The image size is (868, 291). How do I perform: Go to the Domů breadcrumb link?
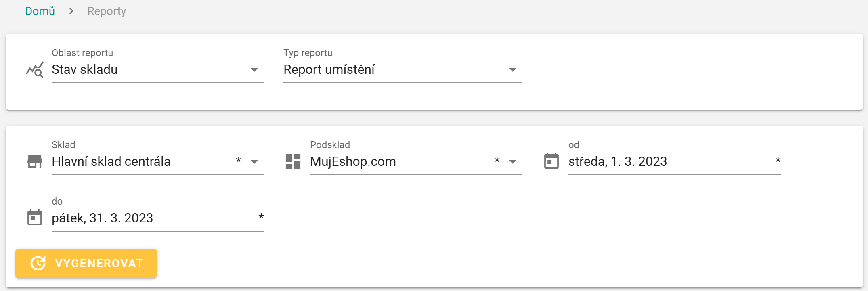click(40, 11)
